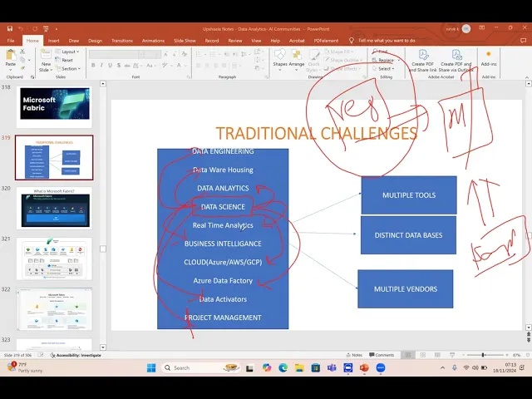Toggle Normal view button
Image resolution: width=532 pixels, height=399 pixels.
point(408,355)
